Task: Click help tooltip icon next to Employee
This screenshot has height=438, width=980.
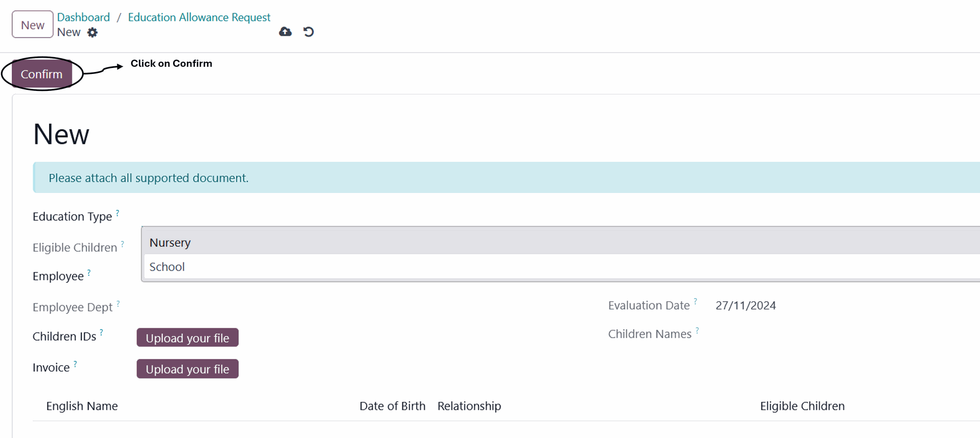Action: pyautogui.click(x=89, y=273)
